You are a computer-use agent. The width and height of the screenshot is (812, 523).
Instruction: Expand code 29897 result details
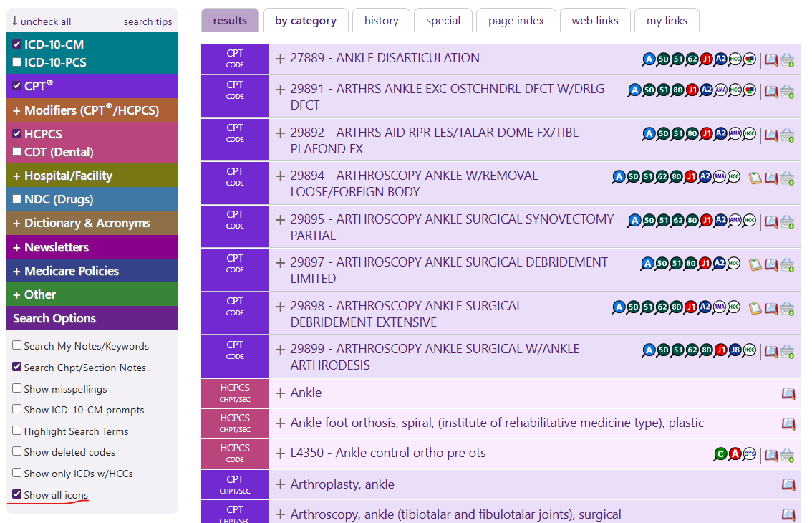pos(281,264)
